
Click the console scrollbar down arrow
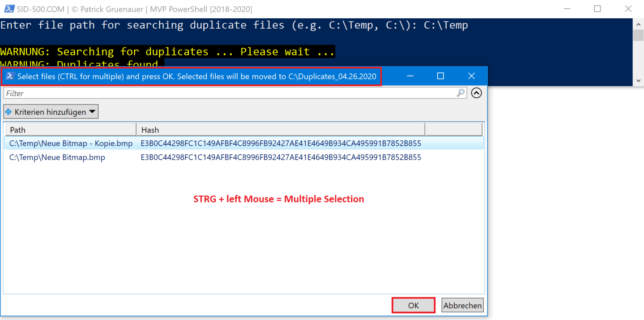pyautogui.click(x=639, y=81)
